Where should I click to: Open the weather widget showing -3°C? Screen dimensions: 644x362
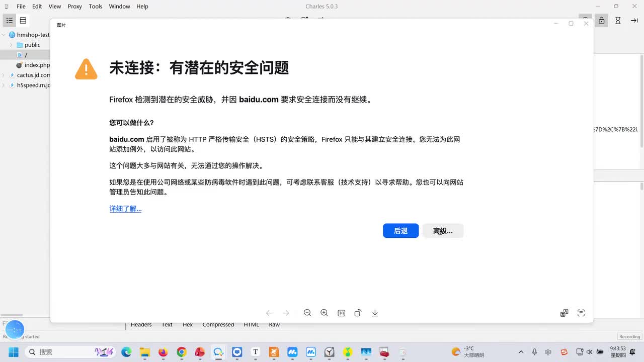[468, 352]
